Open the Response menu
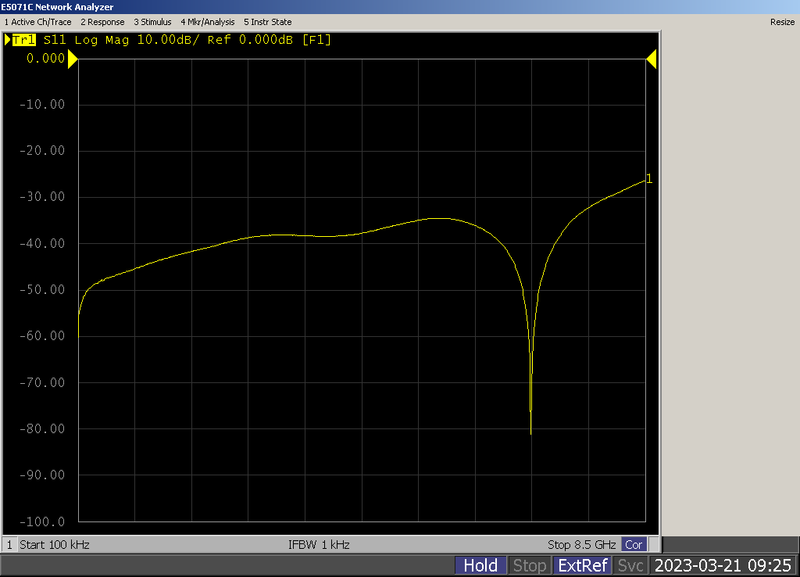Viewport: 800px width, 577px height. [x=103, y=22]
